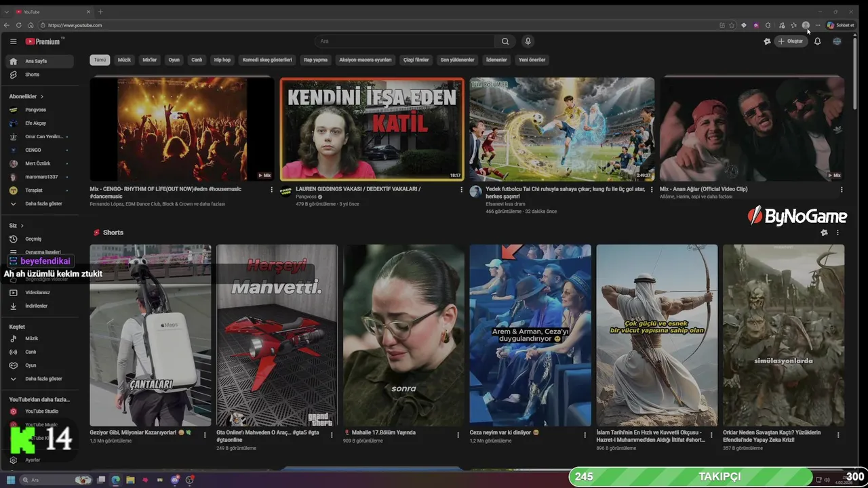Play KENDİNİ İFŞA EDEN KATİL thumbnail
Screen dimensions: 868x488
pos(372,129)
